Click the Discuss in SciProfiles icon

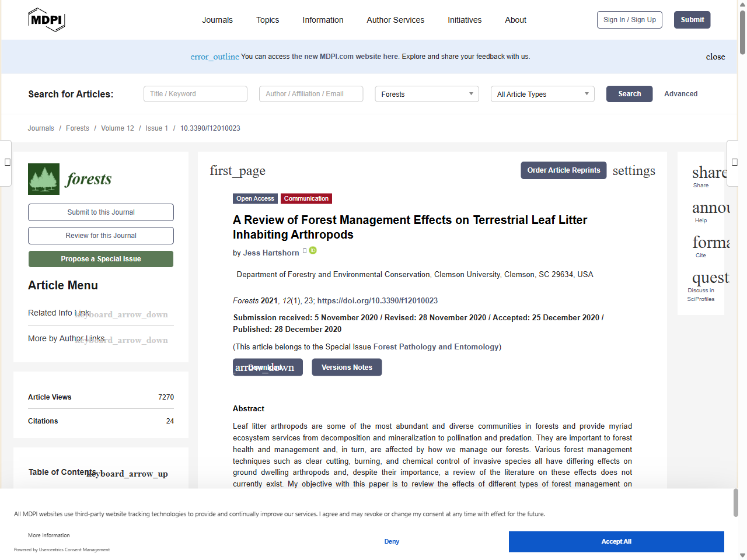[710, 278]
